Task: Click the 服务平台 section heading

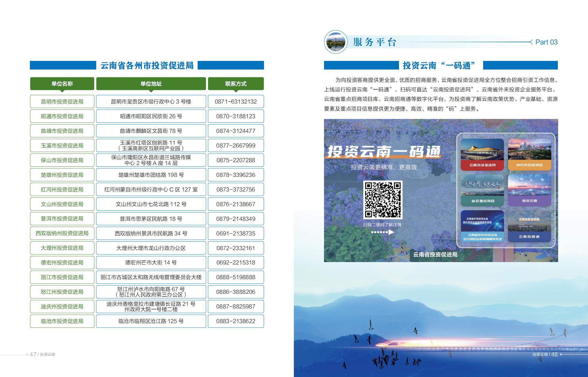Action: (x=375, y=42)
